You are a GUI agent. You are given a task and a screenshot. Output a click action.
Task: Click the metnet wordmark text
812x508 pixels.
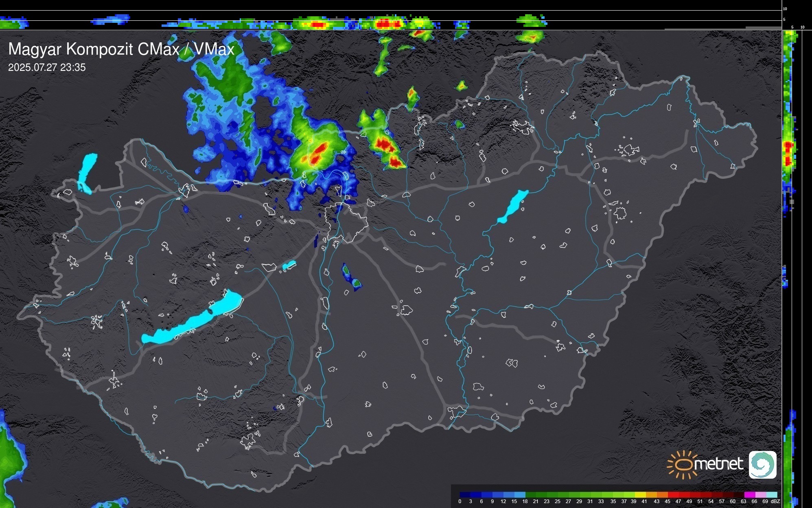718,464
